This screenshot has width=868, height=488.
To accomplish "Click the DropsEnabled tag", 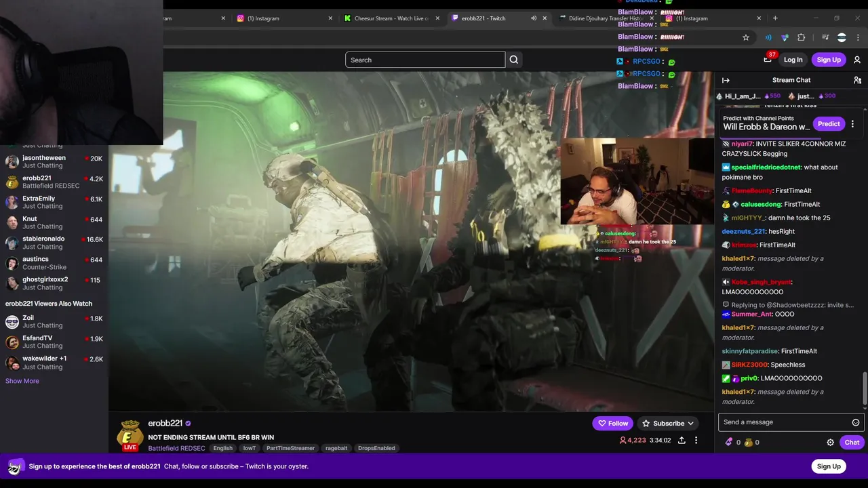I will point(376,448).
